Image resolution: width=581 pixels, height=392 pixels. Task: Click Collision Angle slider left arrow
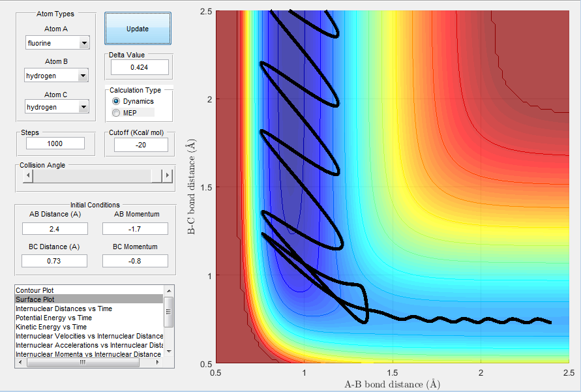28,175
